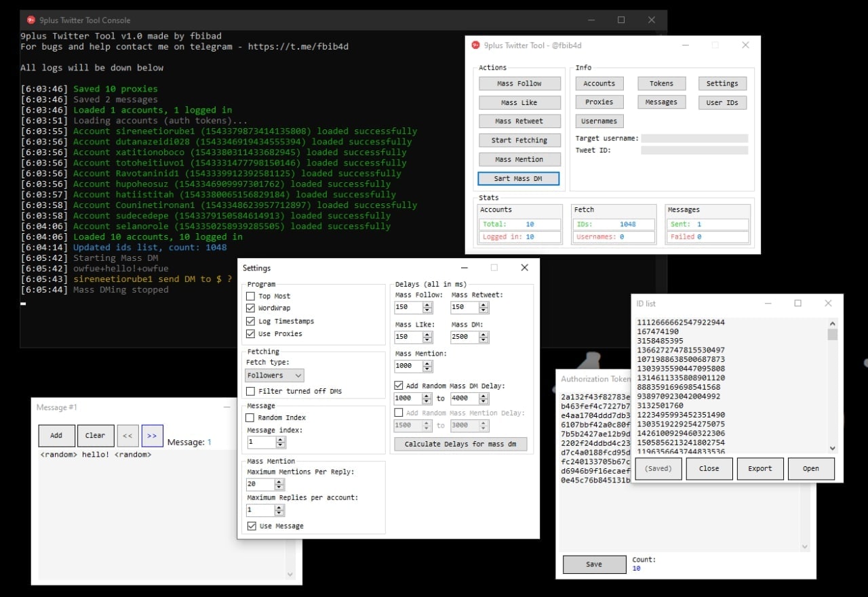Open Settings from the Info panel

point(722,83)
